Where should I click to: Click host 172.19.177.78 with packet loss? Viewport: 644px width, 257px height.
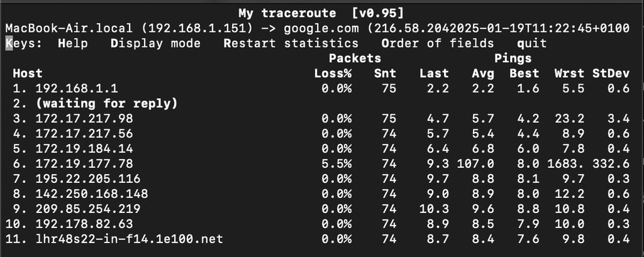point(84,163)
